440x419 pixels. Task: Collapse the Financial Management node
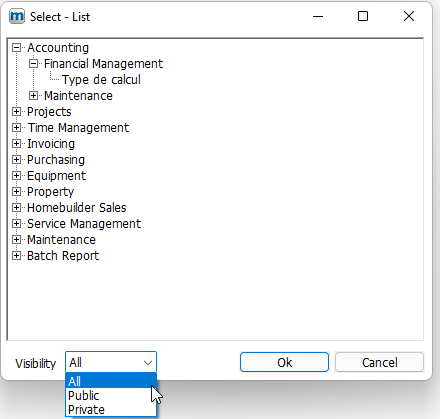point(33,64)
